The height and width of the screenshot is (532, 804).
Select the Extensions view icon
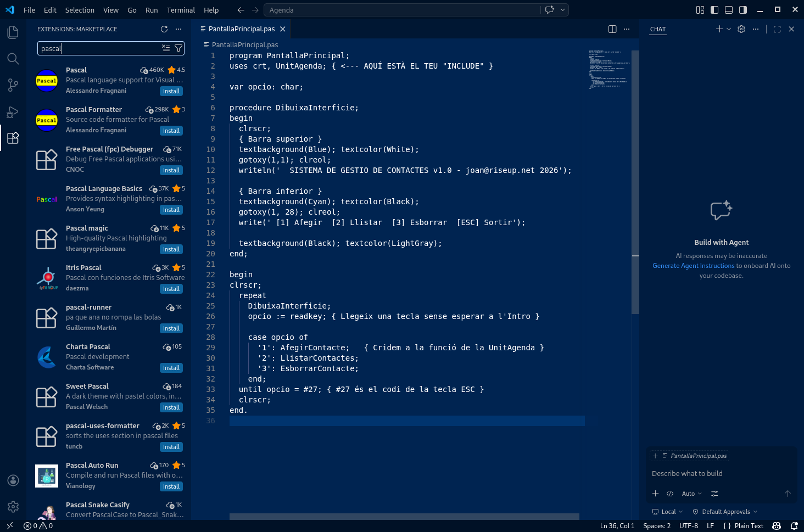[13, 138]
